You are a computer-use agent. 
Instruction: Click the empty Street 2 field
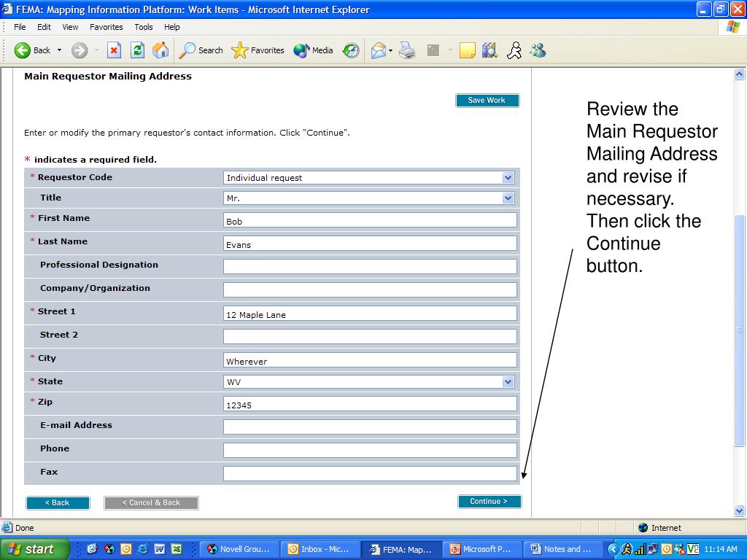point(370,337)
